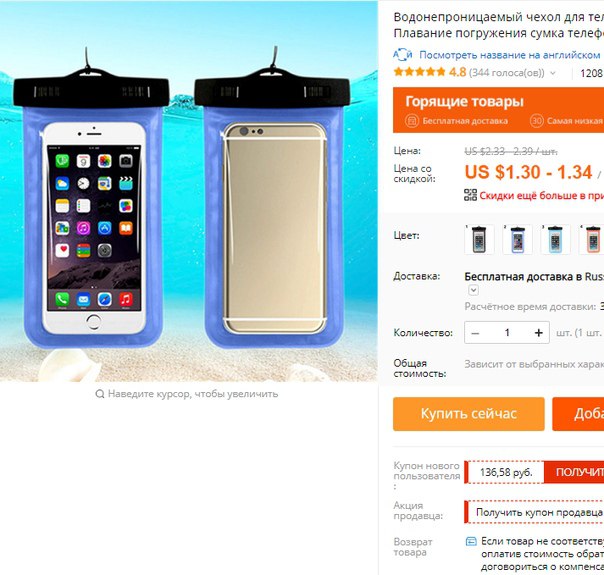Click the free shipping icon in orange banner
The width and height of the screenshot is (604, 575).
(x=412, y=121)
